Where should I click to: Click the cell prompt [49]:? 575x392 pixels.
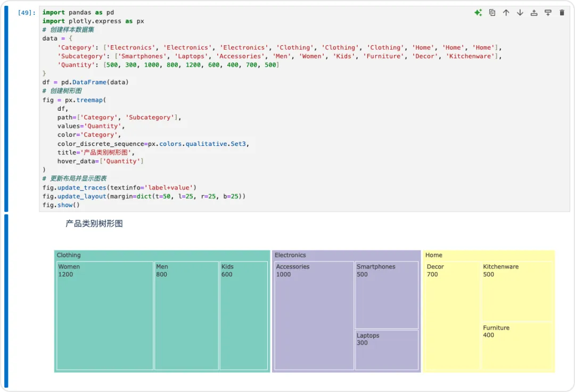tap(27, 13)
